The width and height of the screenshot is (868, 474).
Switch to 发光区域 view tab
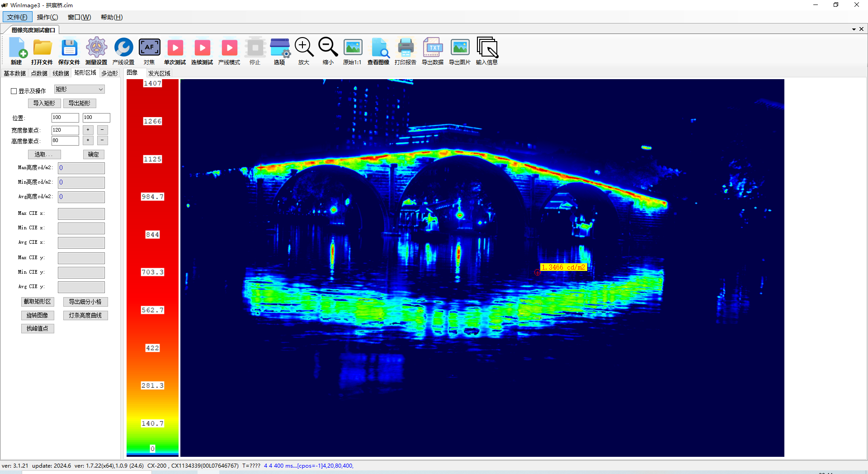click(159, 73)
